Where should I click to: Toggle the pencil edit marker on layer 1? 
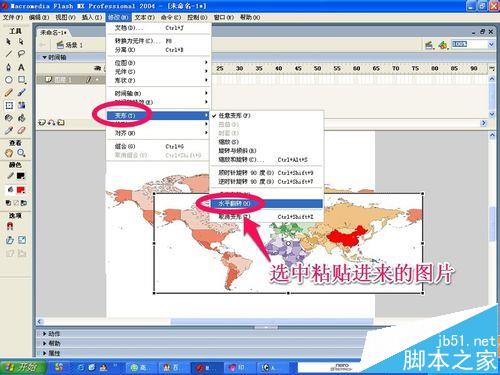tap(89, 80)
